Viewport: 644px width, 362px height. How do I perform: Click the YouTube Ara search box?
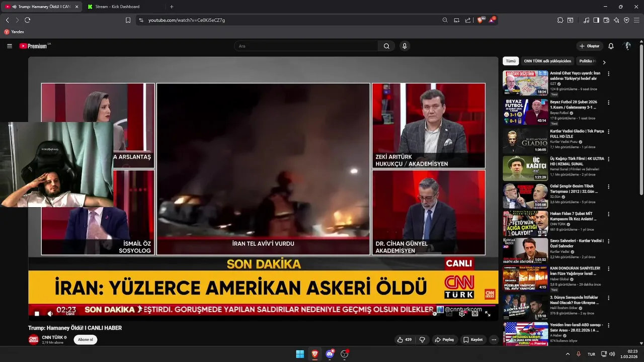pos(306,46)
